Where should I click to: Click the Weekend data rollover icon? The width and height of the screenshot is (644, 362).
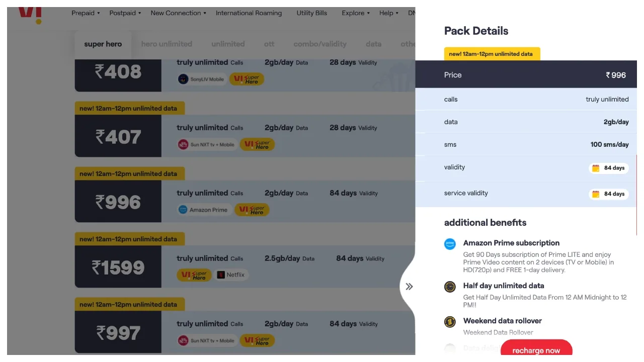(450, 322)
